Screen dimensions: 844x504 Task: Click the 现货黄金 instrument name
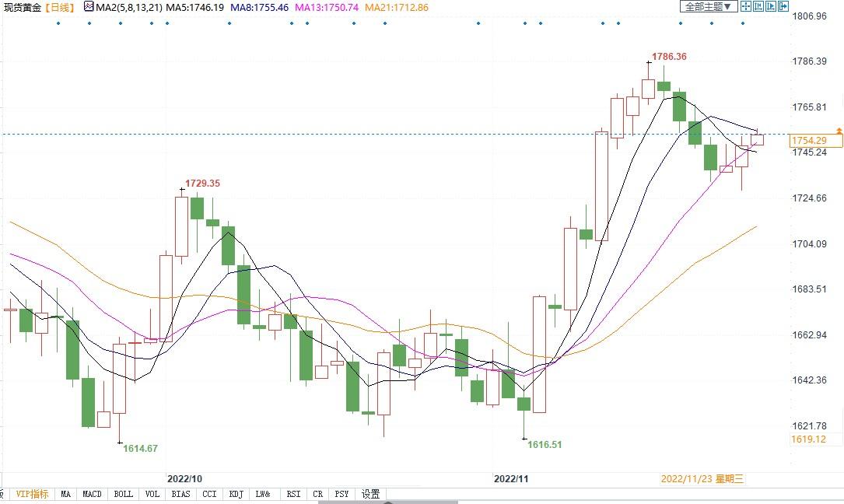[x=21, y=7]
